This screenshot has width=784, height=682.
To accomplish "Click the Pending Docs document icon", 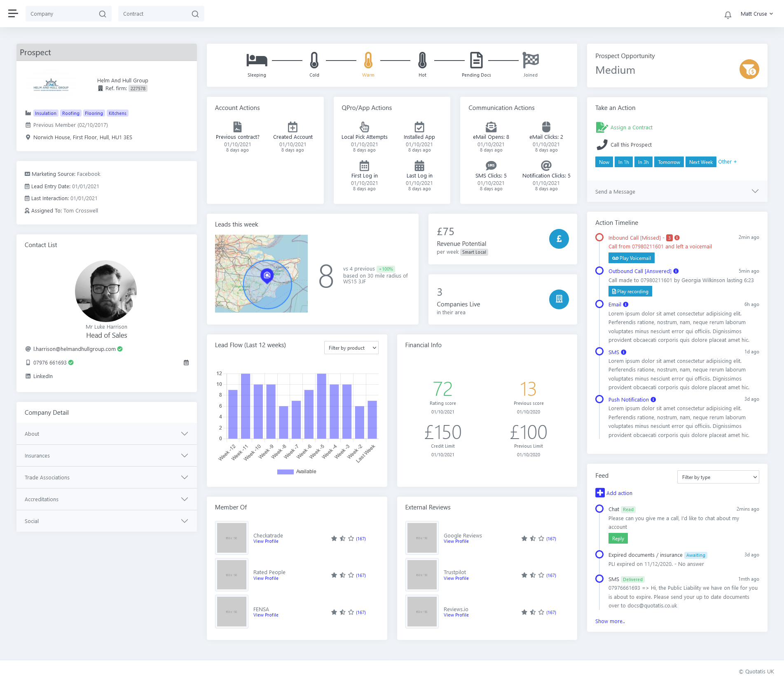I will click(476, 60).
